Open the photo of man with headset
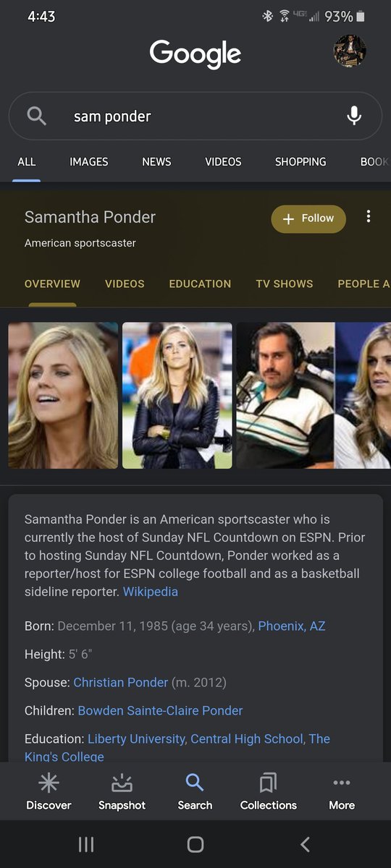391x868 pixels. (x=285, y=395)
